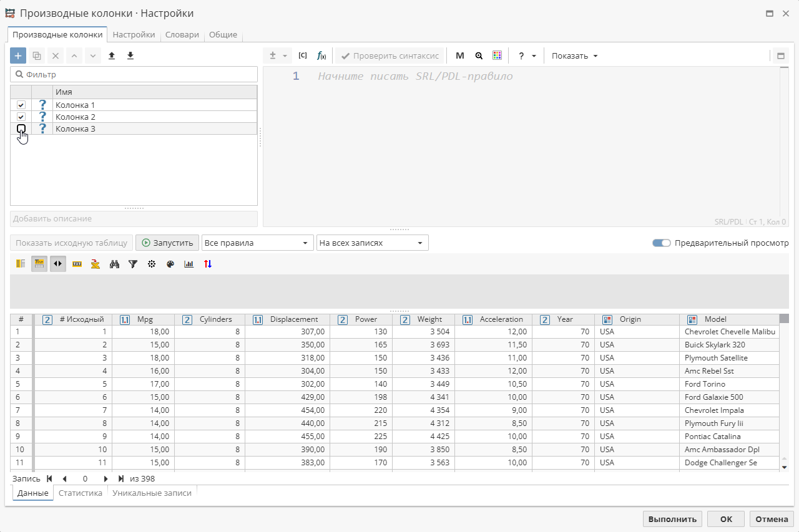Click the Выполнить button
Image resolution: width=799 pixels, height=532 pixels.
point(672,519)
